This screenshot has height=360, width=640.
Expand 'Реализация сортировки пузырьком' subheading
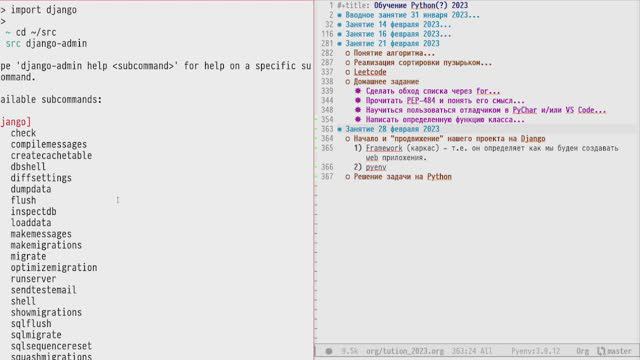422,63
